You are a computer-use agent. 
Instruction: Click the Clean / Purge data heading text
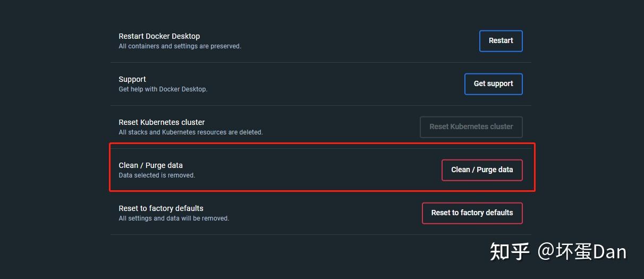pyautogui.click(x=150, y=165)
